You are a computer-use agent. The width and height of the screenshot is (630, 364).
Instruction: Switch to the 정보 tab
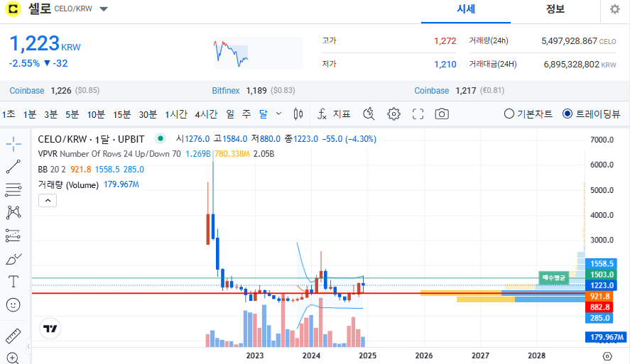coord(555,9)
